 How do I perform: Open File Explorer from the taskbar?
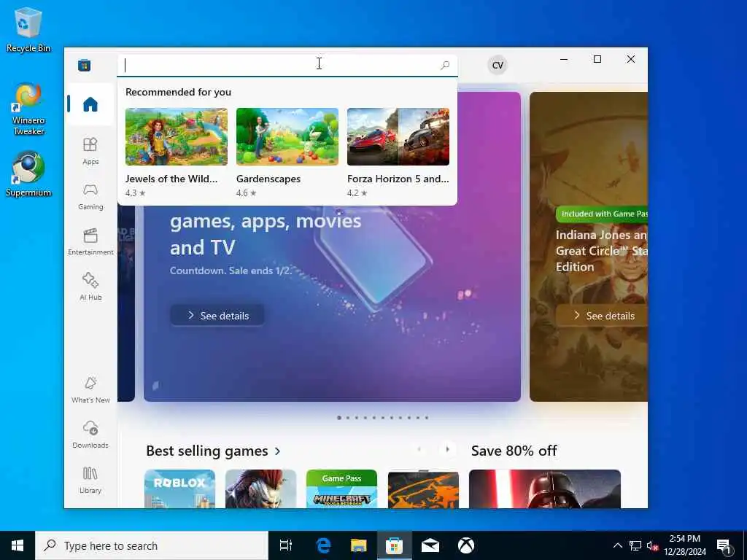pyautogui.click(x=359, y=545)
